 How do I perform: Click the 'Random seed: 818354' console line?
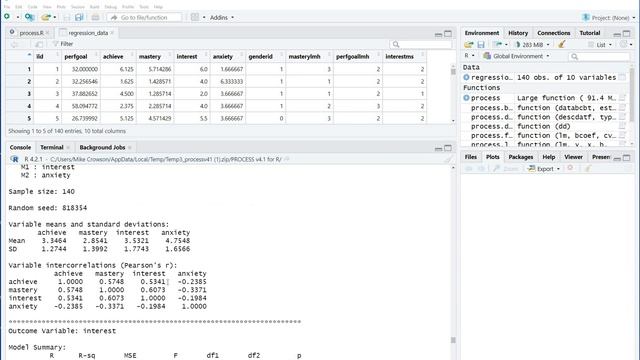coord(48,208)
